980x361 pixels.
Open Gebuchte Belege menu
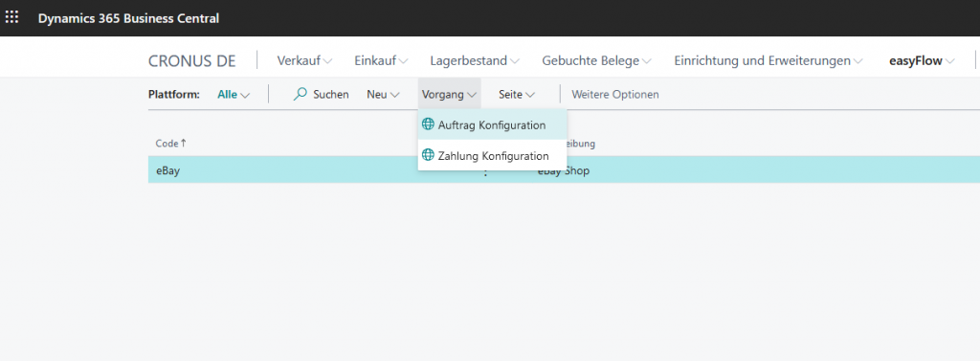tap(597, 60)
